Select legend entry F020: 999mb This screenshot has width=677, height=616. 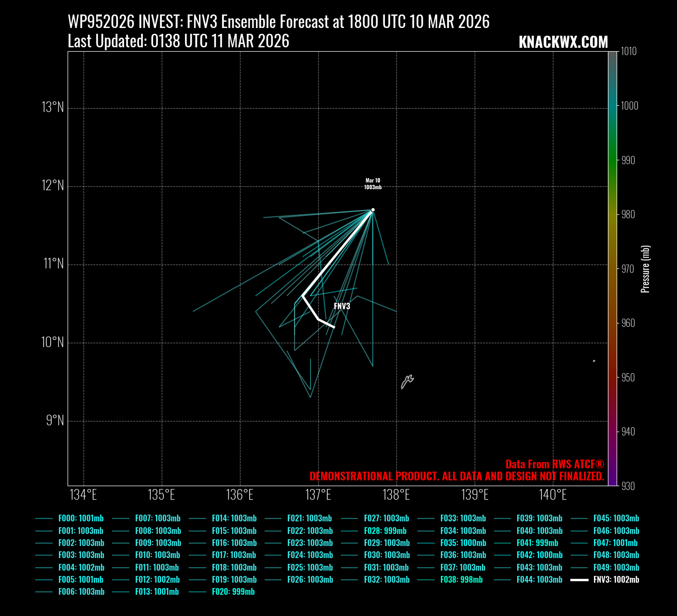(233, 592)
